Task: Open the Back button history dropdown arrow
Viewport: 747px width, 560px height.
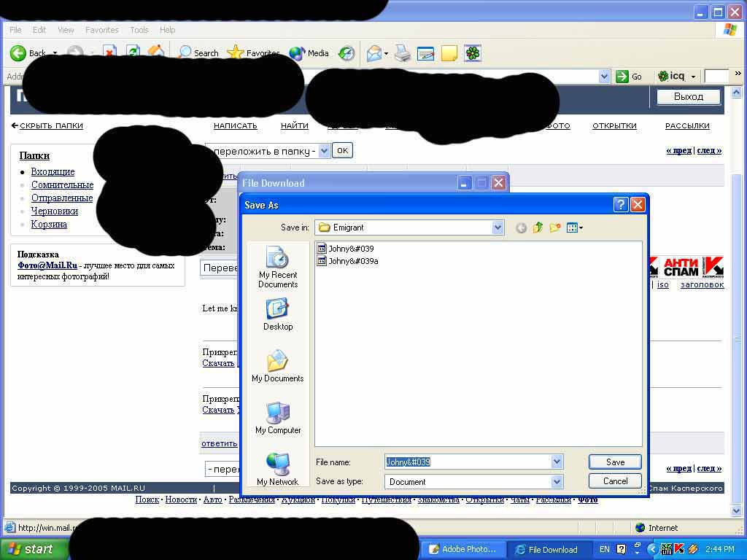Action: point(55,52)
